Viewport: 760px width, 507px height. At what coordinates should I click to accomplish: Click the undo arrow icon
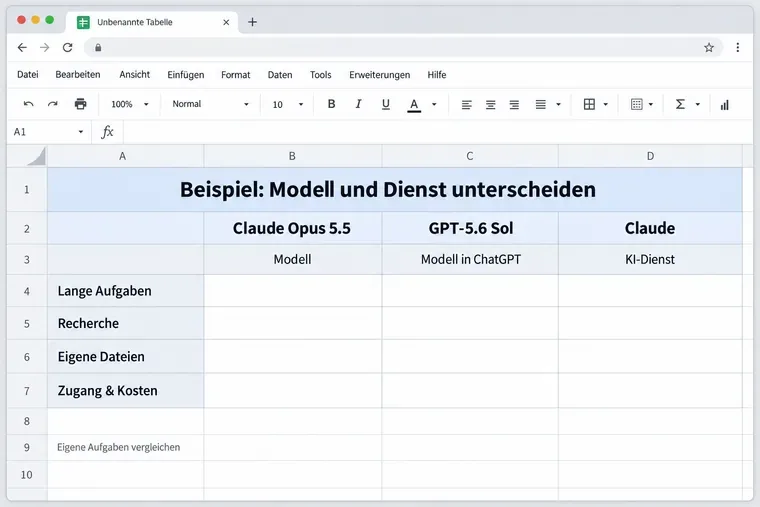click(x=29, y=104)
